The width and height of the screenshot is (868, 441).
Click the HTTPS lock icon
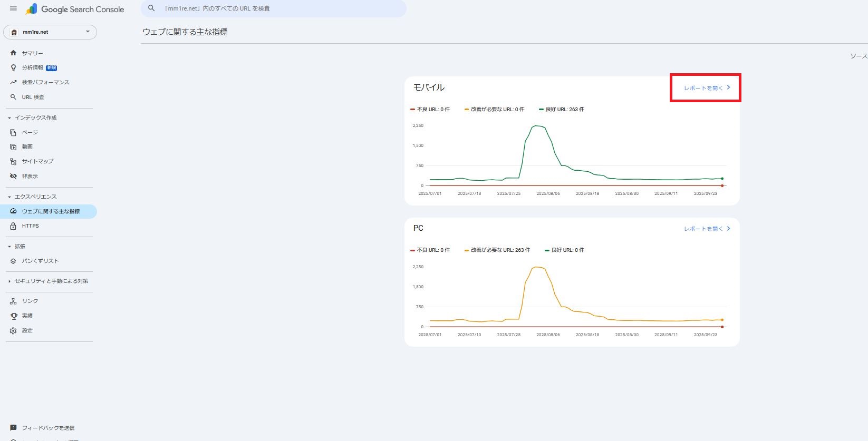click(13, 226)
